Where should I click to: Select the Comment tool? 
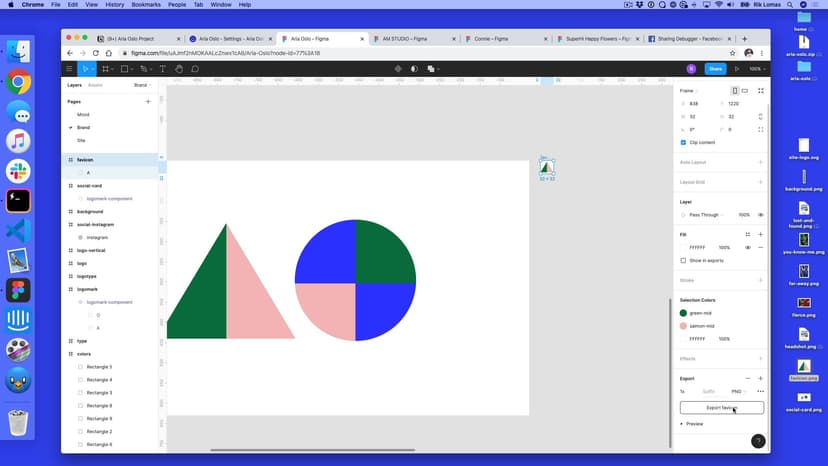click(195, 69)
